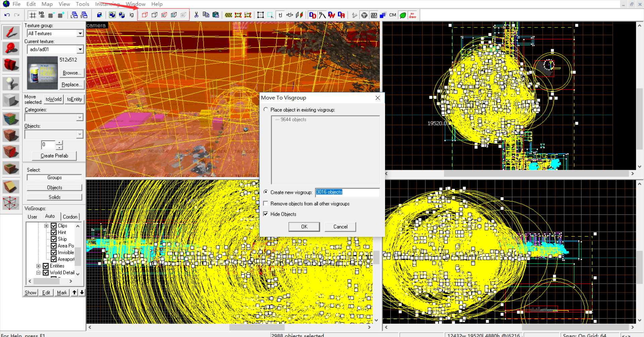Click the Browse texture button
The width and height of the screenshot is (644, 337).
pyautogui.click(x=72, y=73)
